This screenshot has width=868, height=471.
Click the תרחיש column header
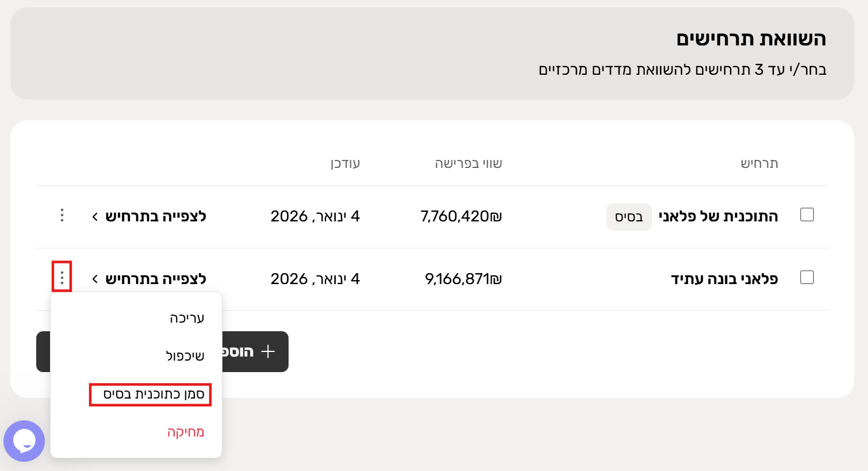[x=759, y=163]
